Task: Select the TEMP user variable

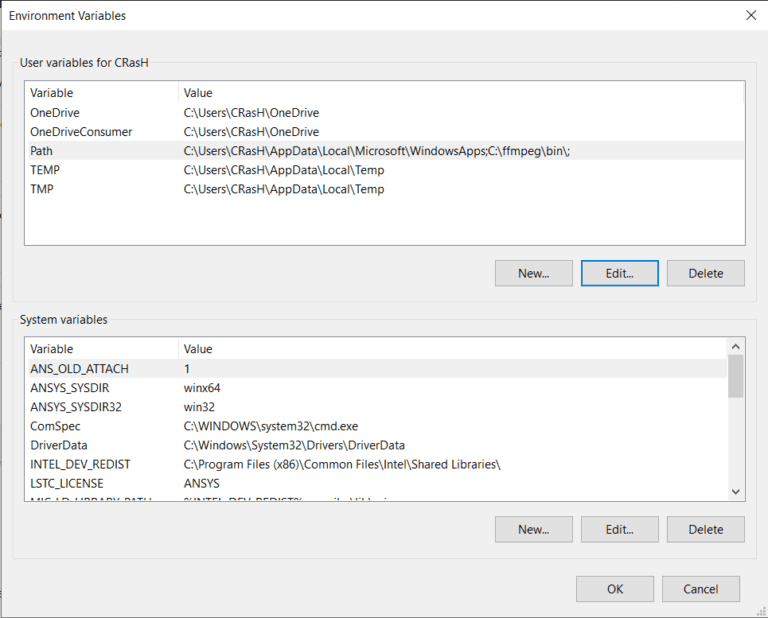Action: tap(45, 170)
